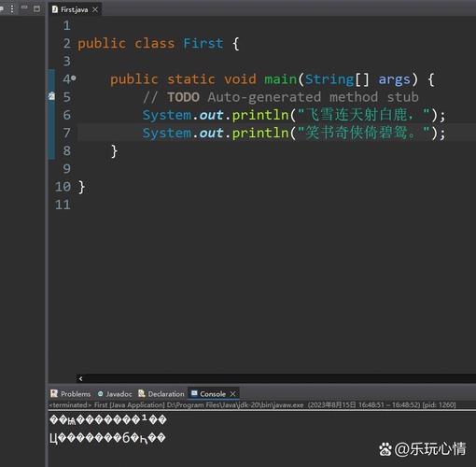Click line number 10 in the gutter

[63, 187]
